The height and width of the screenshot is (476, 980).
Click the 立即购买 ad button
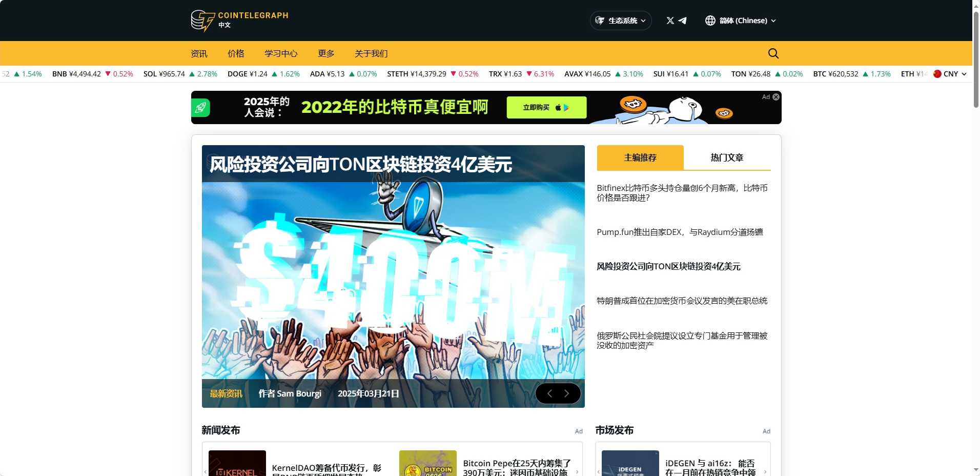click(546, 108)
